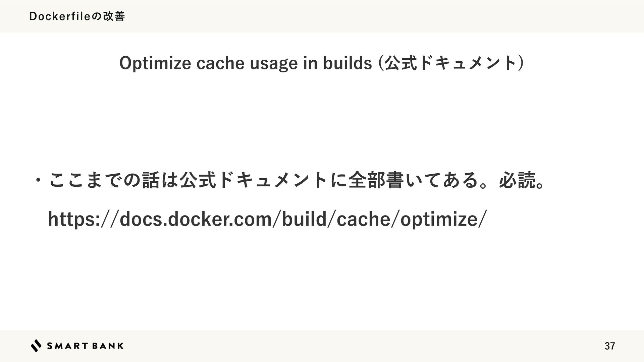Click the word in within the title
The image size is (644, 362).
[310, 63]
